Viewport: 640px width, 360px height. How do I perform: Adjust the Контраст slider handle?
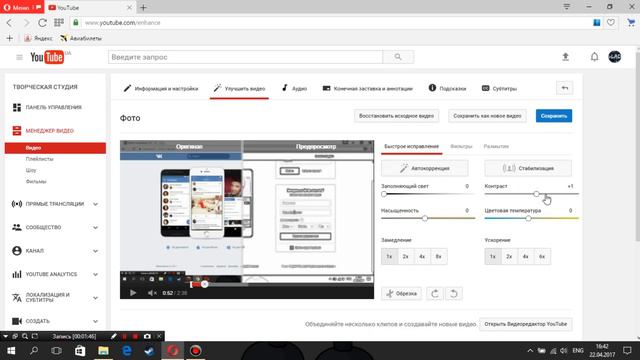tap(536, 194)
